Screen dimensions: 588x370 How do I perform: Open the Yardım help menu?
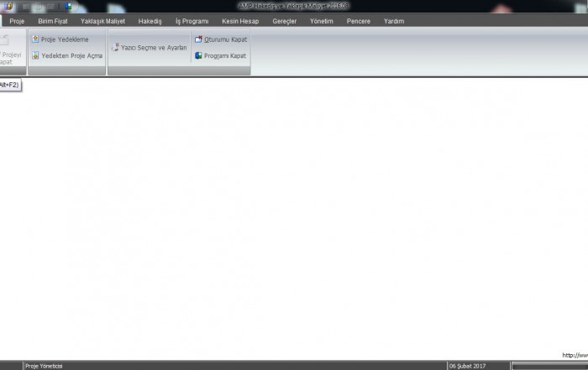point(394,21)
